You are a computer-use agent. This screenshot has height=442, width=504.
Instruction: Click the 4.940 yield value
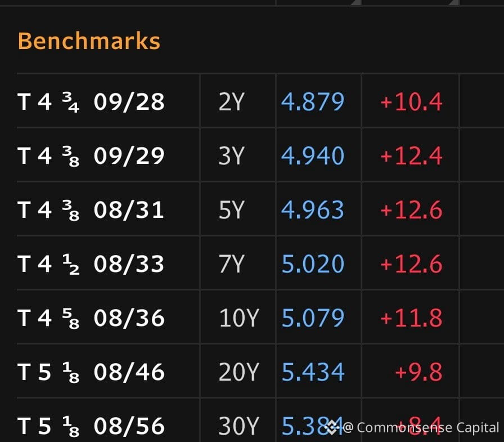(x=313, y=156)
